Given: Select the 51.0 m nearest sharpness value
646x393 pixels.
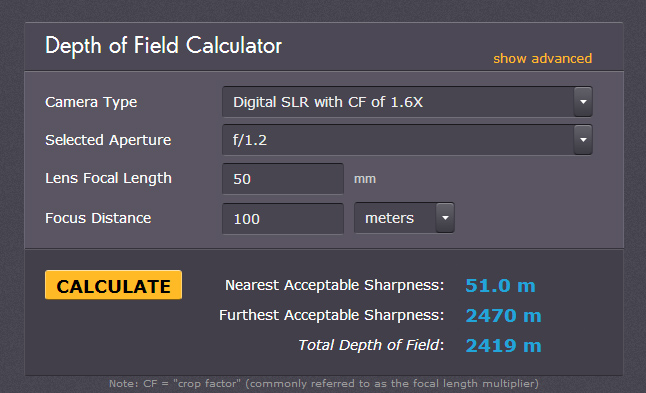Looking at the screenshot, I should click(500, 285).
